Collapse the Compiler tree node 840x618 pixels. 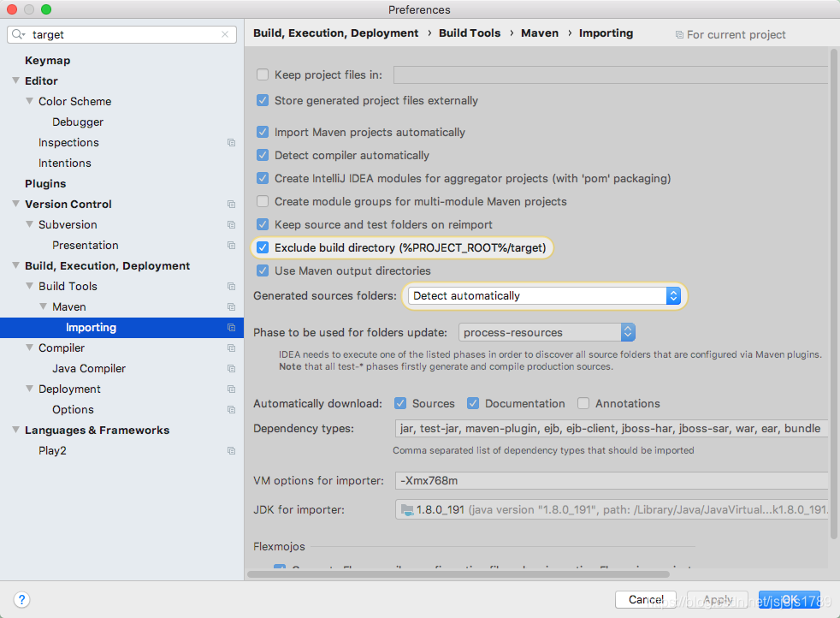click(29, 348)
